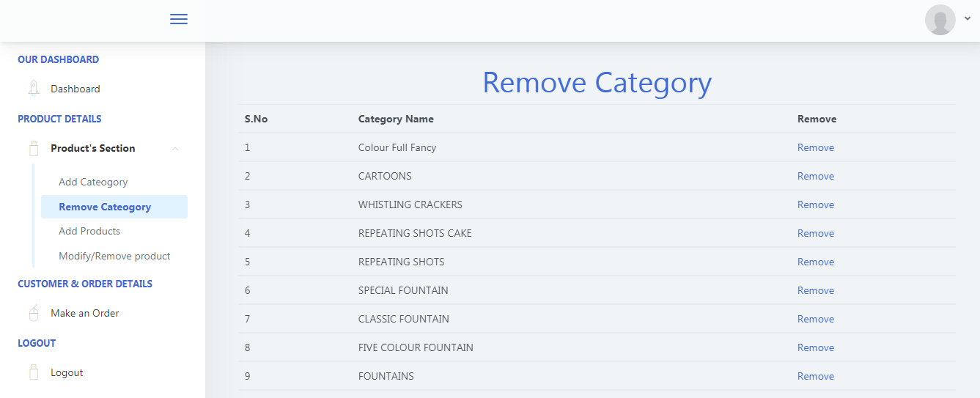Delete the SPECIAL FOUNTAIN category
The width and height of the screenshot is (980, 398).
[x=815, y=290]
